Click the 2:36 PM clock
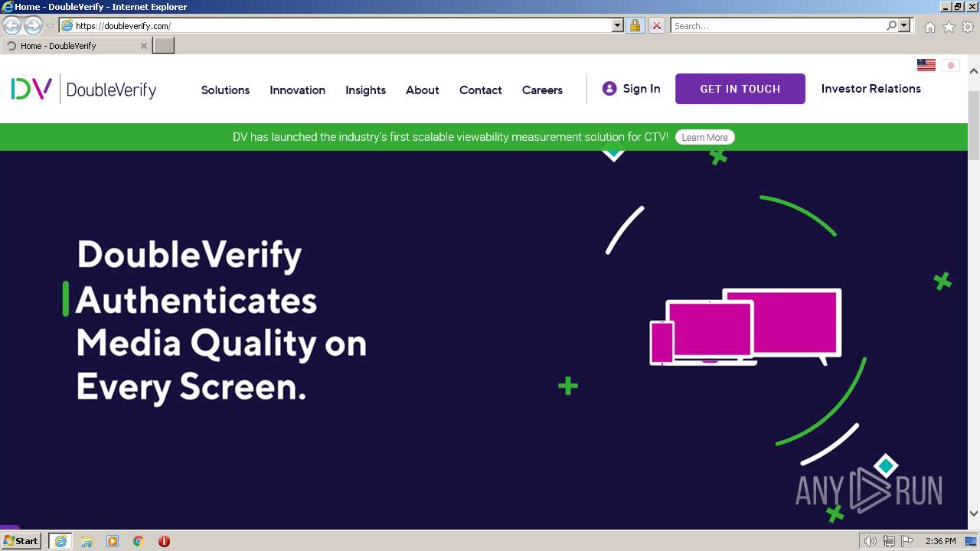This screenshot has height=551, width=980. tap(941, 541)
